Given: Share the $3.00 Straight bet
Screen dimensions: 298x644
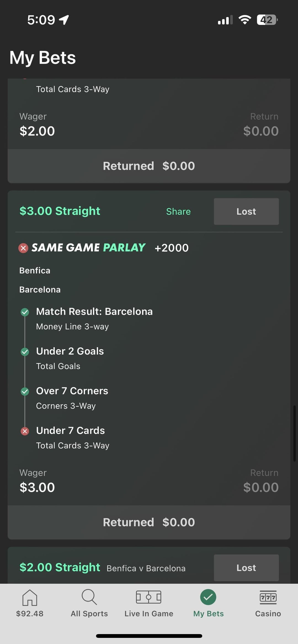Looking at the screenshot, I should [178, 211].
